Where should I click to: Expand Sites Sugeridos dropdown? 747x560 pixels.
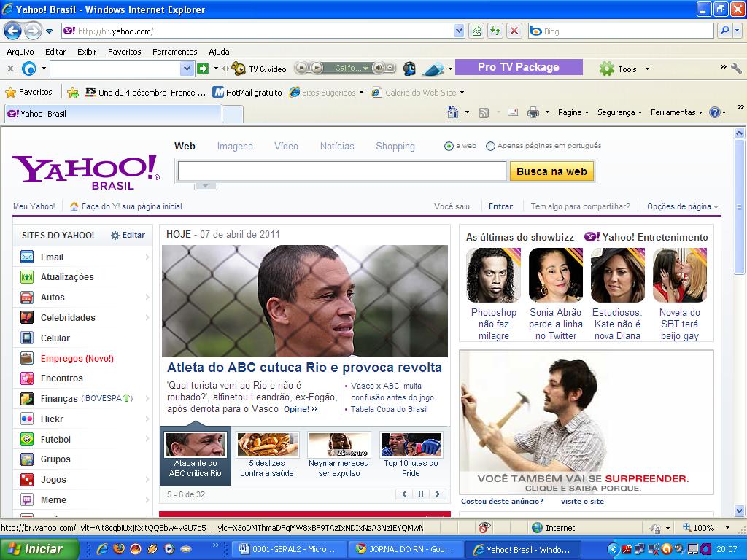click(361, 93)
